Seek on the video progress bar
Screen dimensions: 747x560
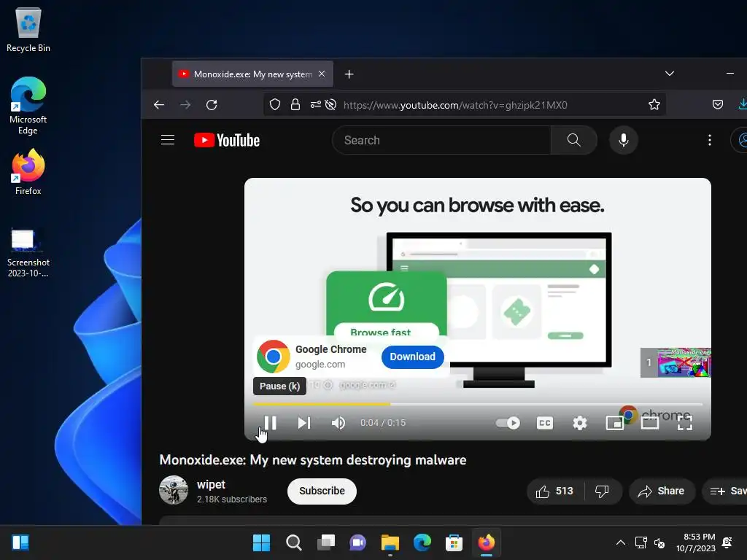coord(478,404)
